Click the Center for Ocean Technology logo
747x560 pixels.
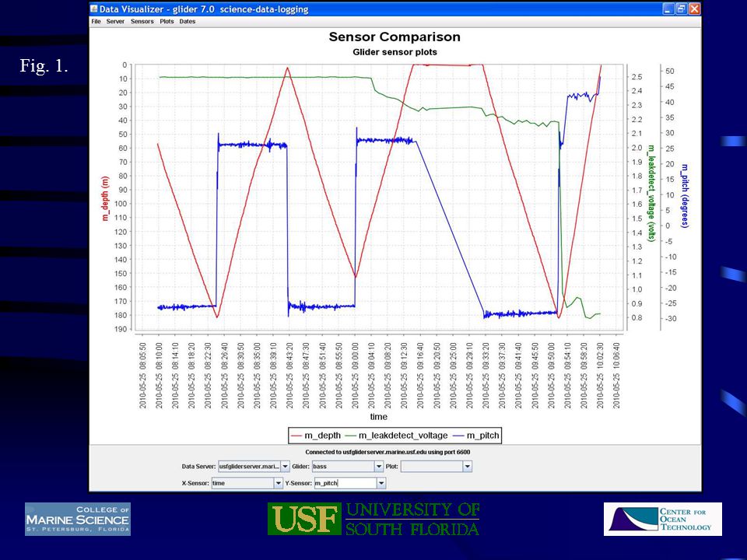(x=663, y=519)
